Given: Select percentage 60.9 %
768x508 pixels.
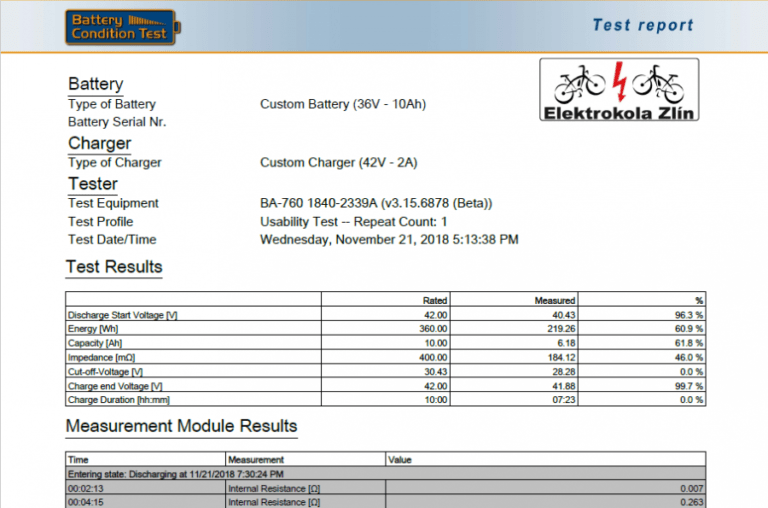Looking at the screenshot, I should pos(689,329).
